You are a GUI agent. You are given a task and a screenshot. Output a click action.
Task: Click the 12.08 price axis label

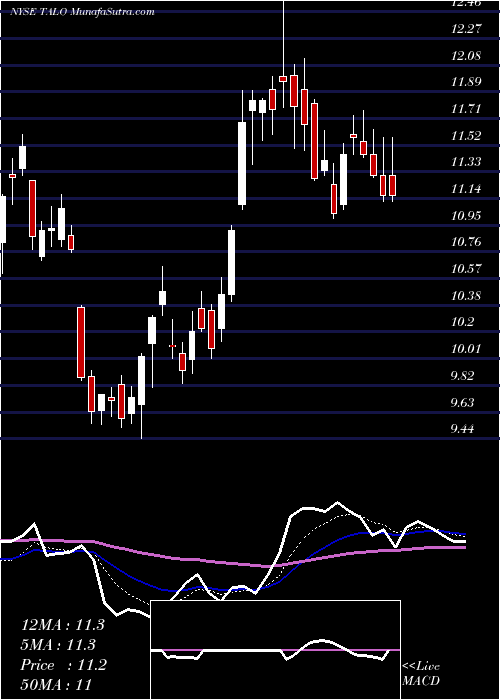(466, 56)
